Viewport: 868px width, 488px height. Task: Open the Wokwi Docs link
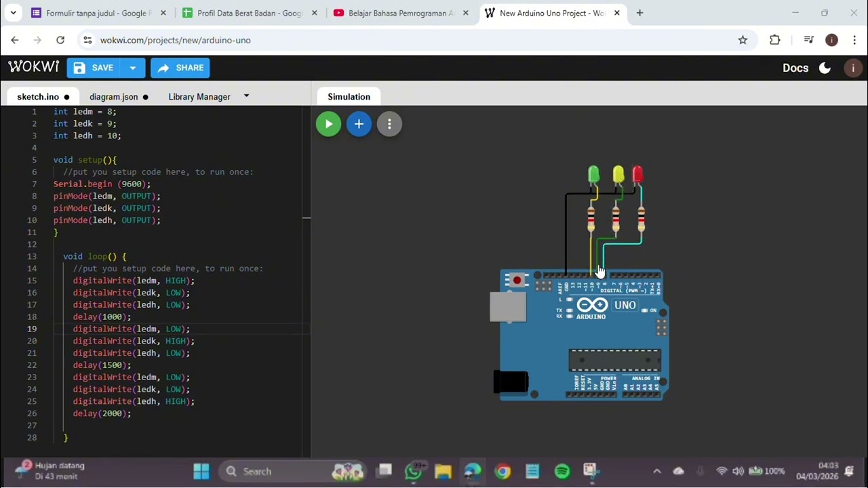click(795, 68)
